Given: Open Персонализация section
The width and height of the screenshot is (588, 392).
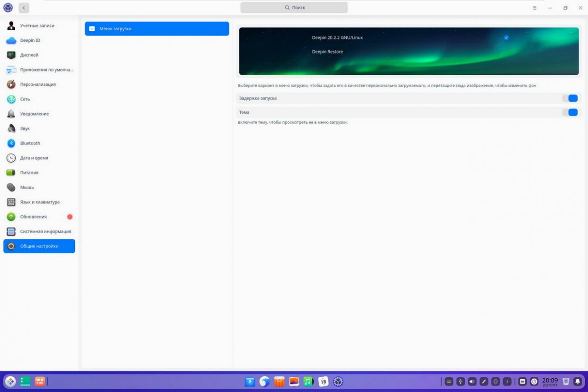Looking at the screenshot, I should pos(37,84).
